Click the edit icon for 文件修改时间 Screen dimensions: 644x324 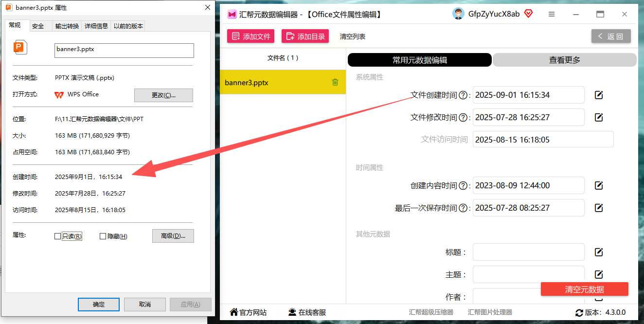pos(599,117)
